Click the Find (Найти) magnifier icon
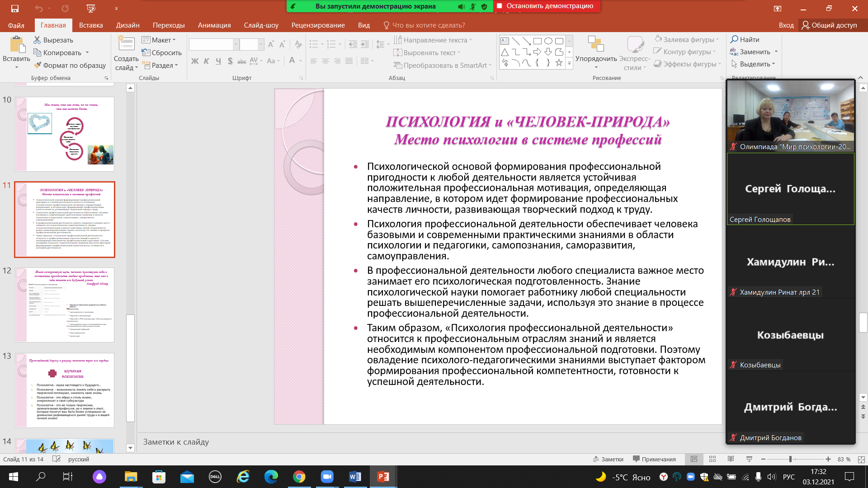 pyautogui.click(x=734, y=39)
